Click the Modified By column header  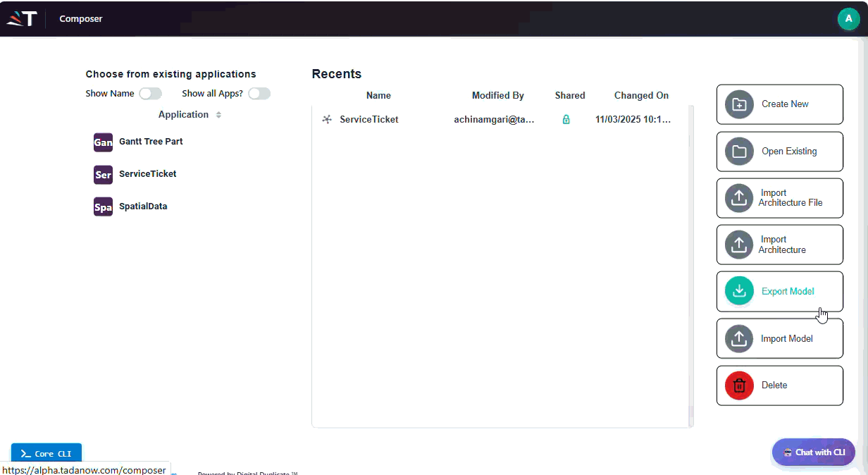tap(498, 96)
